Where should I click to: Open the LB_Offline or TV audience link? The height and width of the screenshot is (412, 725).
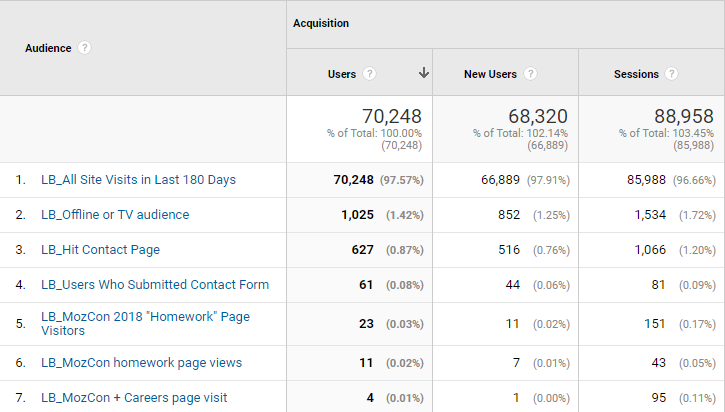tap(115, 215)
